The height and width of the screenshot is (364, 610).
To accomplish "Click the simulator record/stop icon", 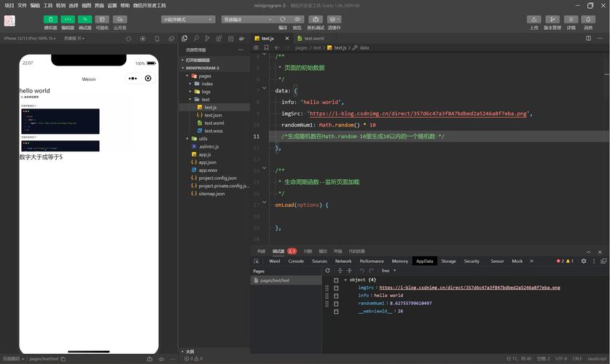I will click(x=143, y=39).
